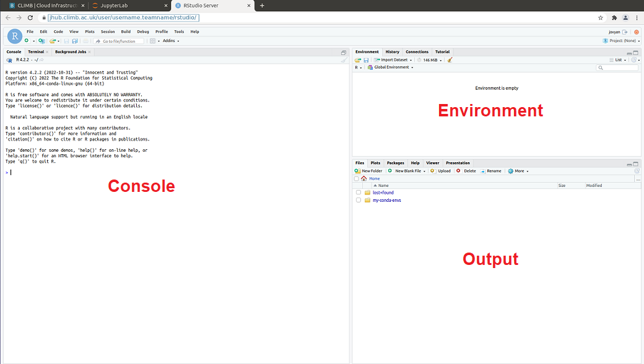Select the checkbox next to lost+found folder

tap(358, 192)
